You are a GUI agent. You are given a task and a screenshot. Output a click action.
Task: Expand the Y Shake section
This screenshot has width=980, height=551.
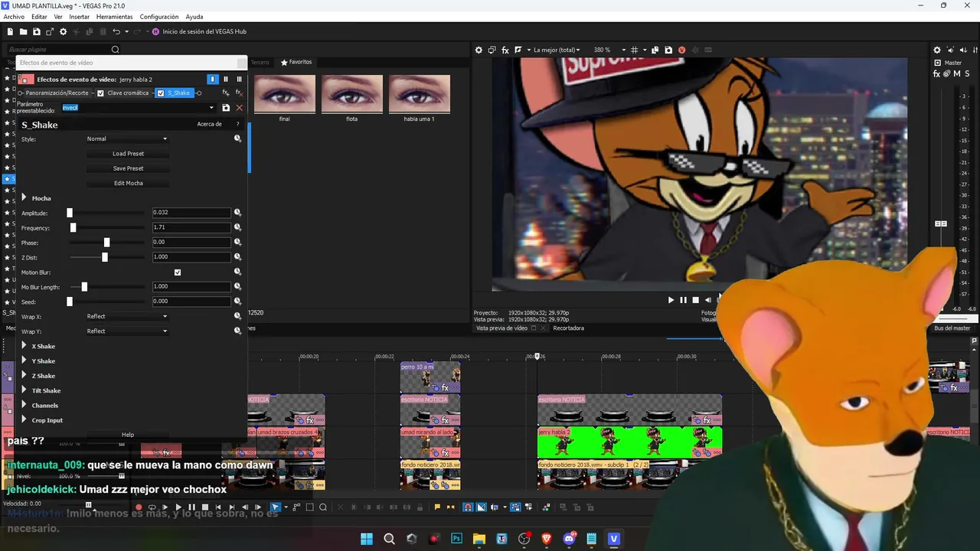coord(24,361)
